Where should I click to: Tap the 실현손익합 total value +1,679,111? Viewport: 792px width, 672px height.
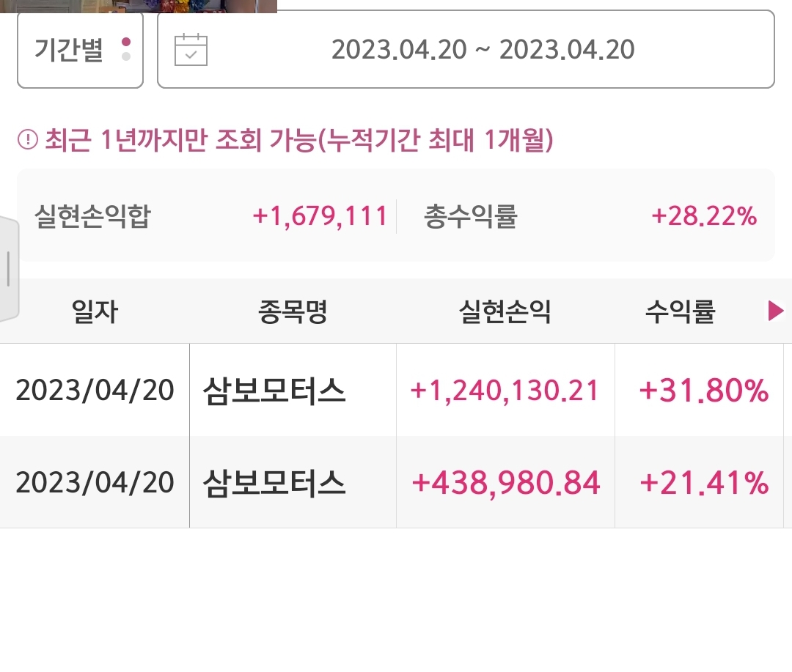tap(320, 216)
